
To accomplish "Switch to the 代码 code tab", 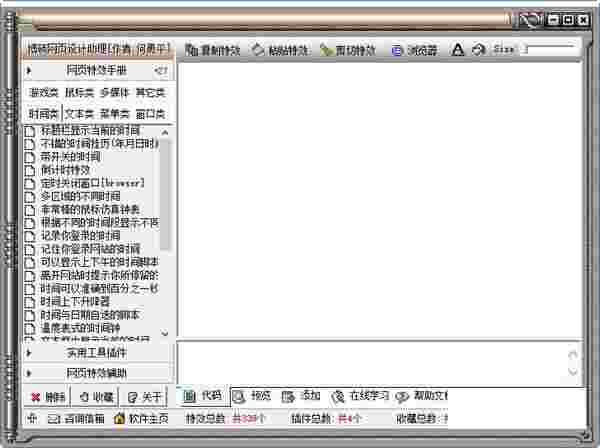I will (202, 396).
